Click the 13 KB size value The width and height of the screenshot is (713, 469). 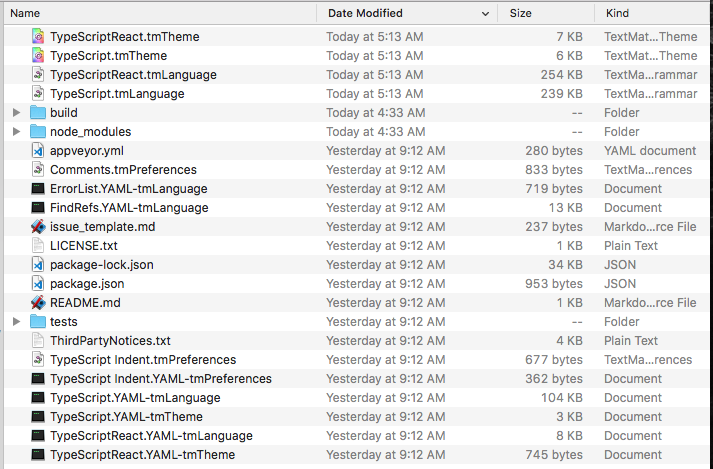pyautogui.click(x=565, y=208)
